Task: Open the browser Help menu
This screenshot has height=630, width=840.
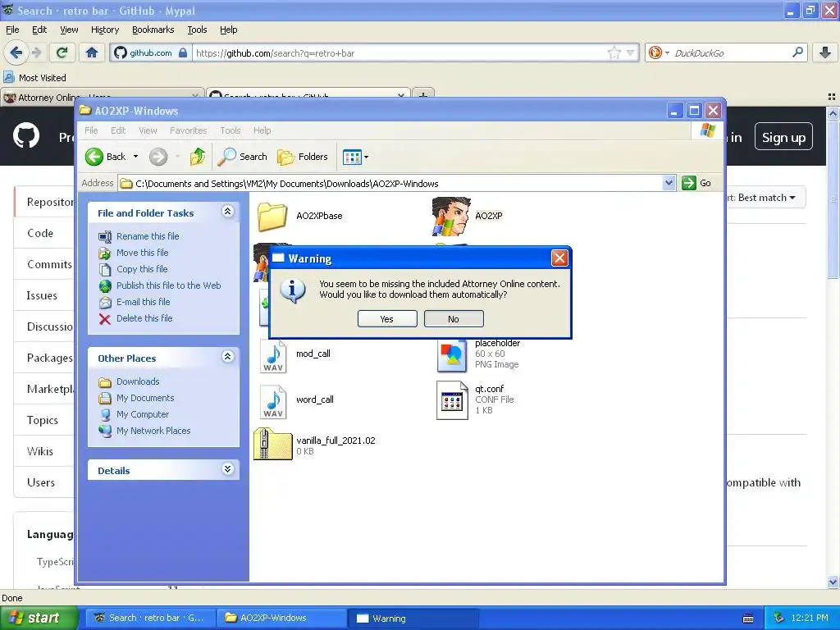Action: pyautogui.click(x=229, y=30)
